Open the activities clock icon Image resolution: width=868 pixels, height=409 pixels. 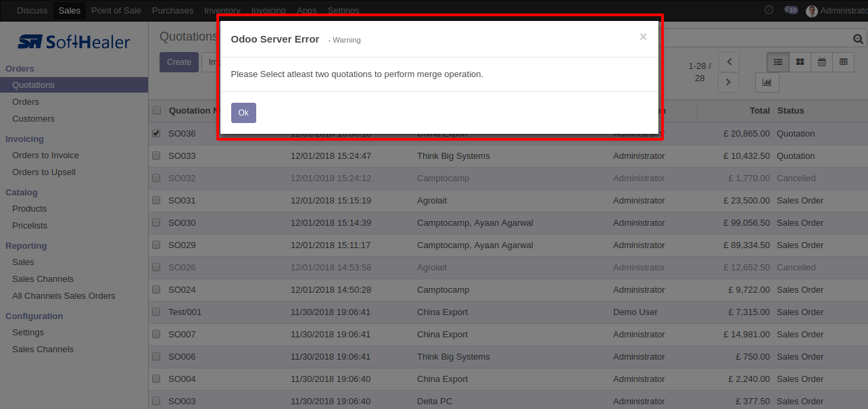(769, 10)
